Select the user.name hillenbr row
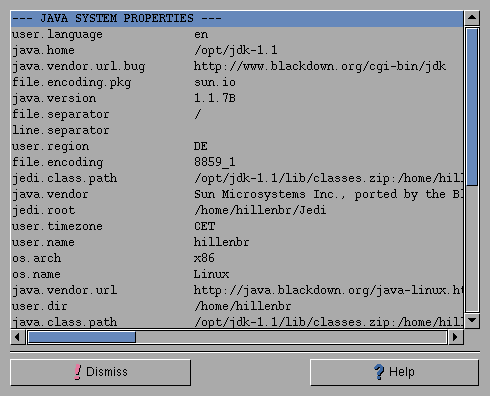This screenshot has width=490, height=396. 237,242
